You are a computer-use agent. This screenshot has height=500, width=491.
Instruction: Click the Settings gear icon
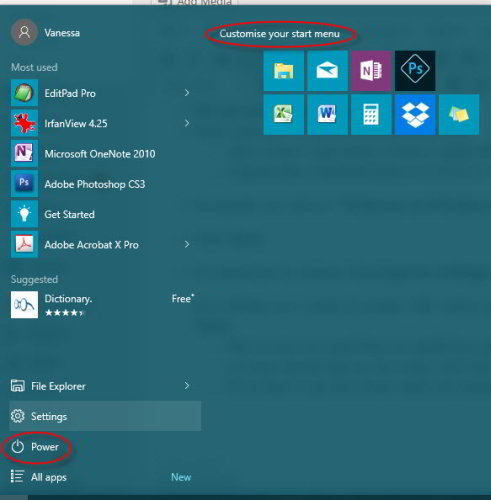(x=18, y=416)
